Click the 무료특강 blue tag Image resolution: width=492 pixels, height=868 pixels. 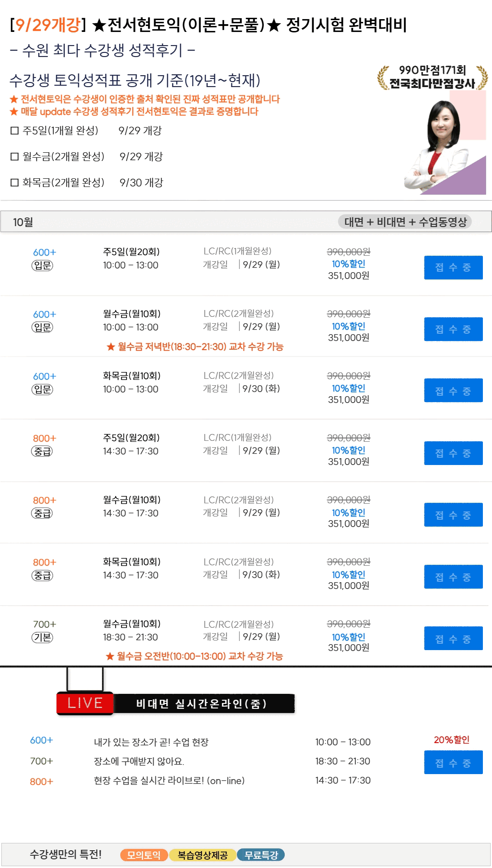[x=261, y=855]
